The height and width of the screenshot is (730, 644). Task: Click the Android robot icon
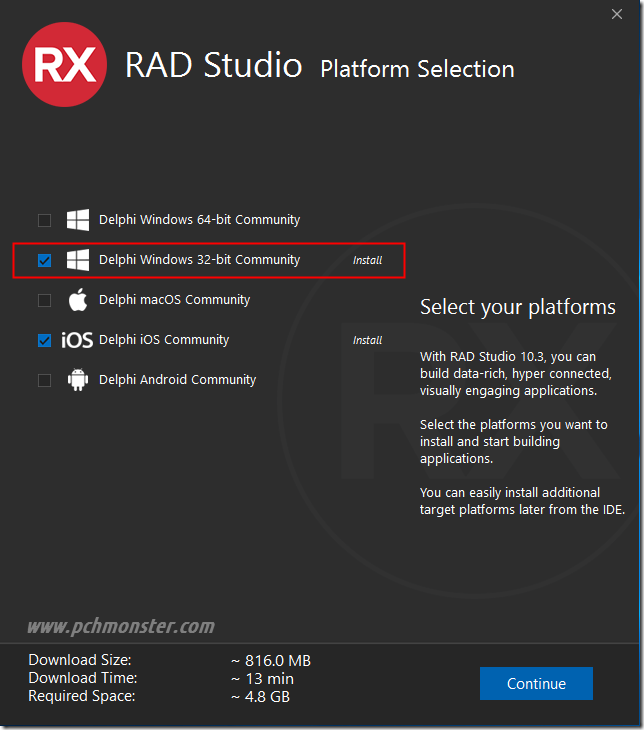78,380
